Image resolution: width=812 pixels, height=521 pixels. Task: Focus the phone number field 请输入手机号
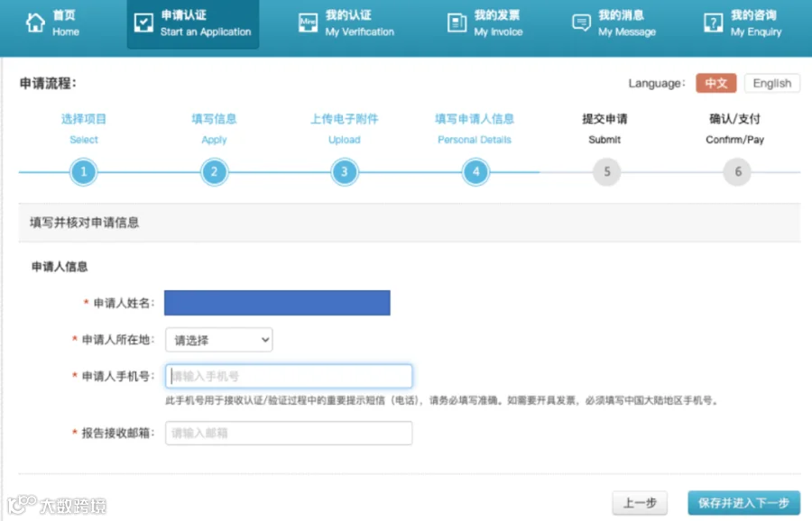[289, 376]
